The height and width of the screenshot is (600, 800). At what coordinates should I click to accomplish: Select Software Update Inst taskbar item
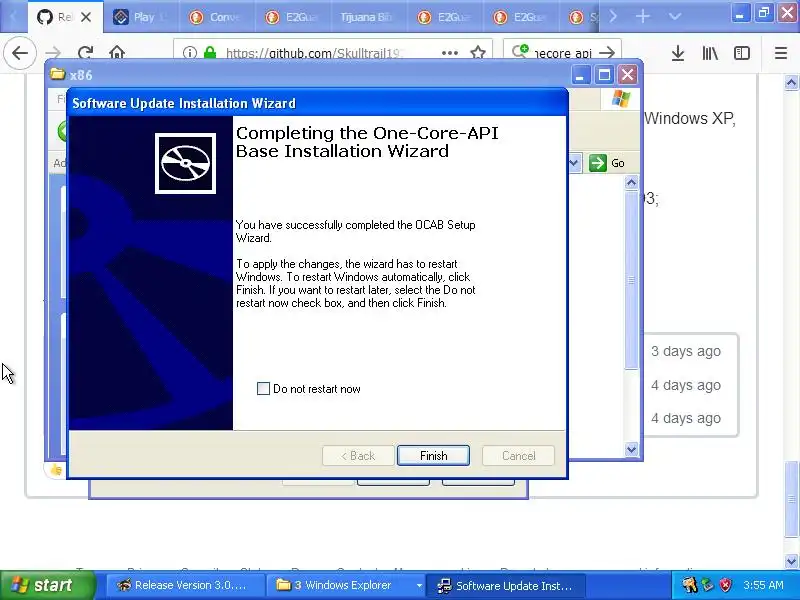point(505,585)
